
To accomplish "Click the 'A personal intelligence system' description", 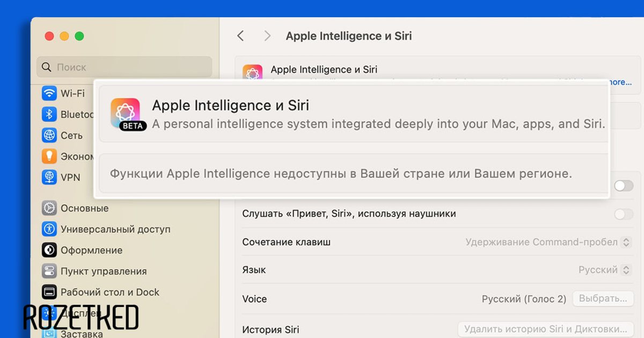I will coord(379,124).
